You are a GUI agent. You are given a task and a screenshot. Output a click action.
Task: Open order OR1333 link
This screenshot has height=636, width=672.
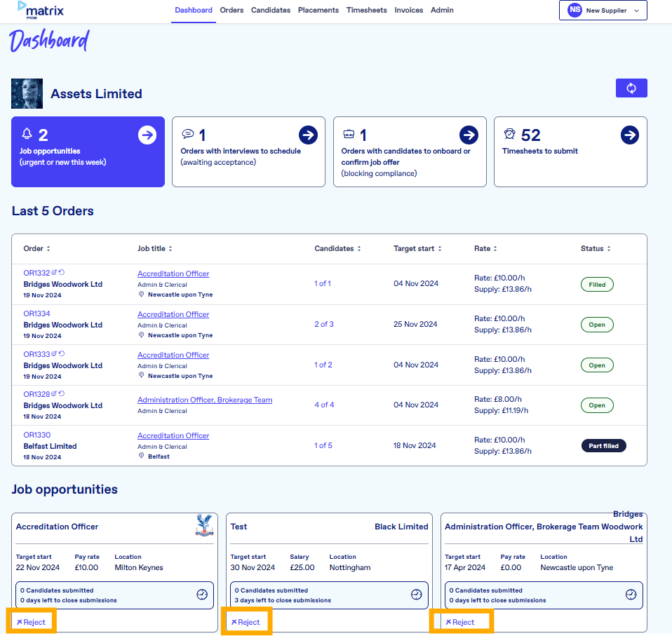pyautogui.click(x=37, y=354)
